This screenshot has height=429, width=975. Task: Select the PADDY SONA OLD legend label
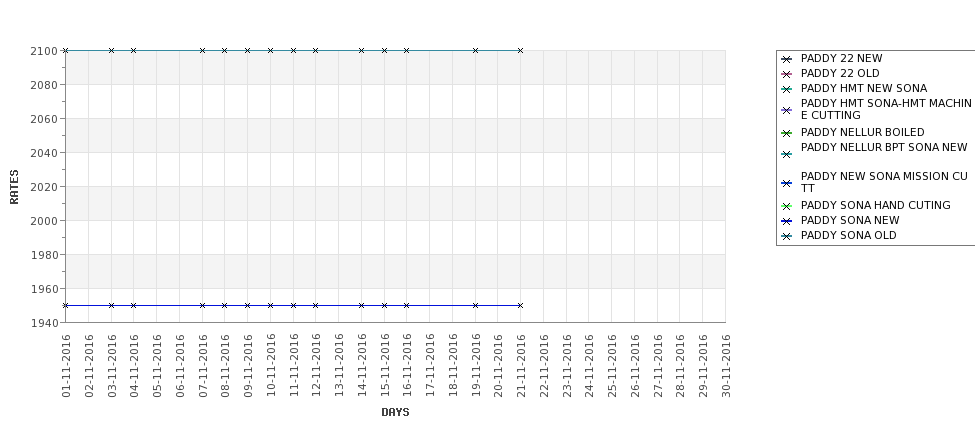click(849, 235)
